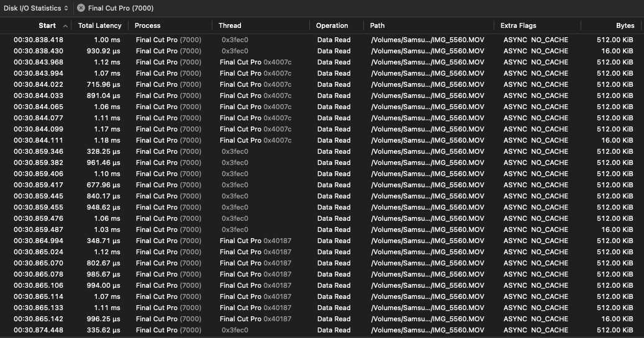
Task: Sort by Process column header
Action: tap(147, 25)
